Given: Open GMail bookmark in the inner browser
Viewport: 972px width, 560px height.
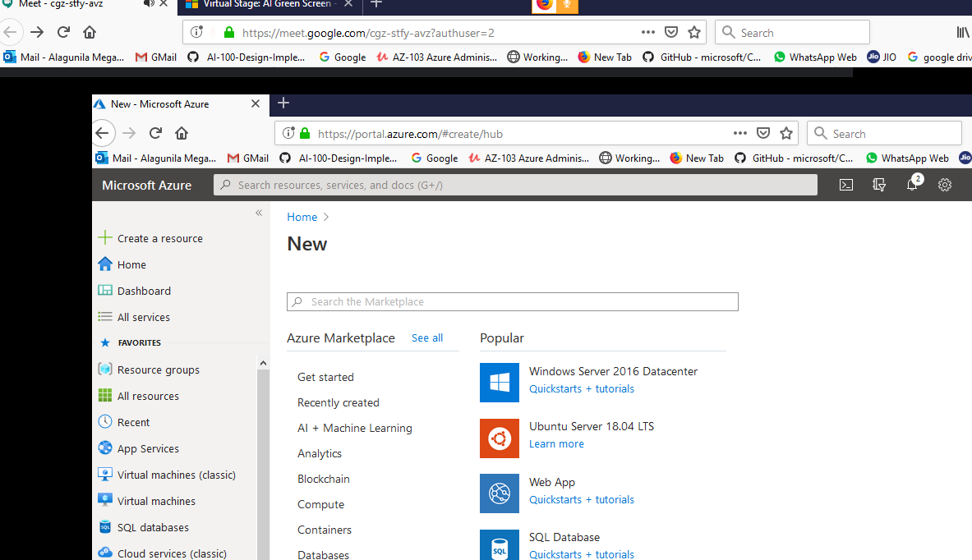Looking at the screenshot, I should [x=248, y=158].
